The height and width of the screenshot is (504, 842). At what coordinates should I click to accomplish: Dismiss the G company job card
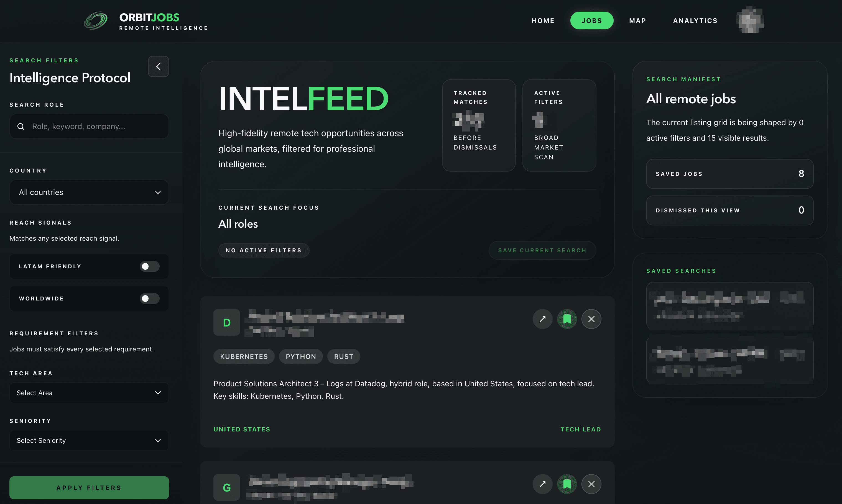(591, 484)
